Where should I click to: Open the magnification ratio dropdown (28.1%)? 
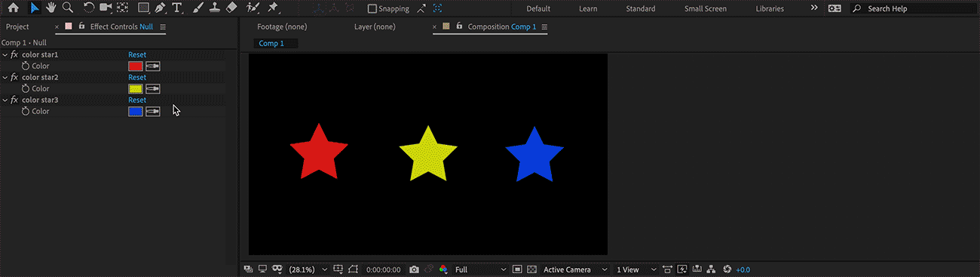pyautogui.click(x=309, y=269)
